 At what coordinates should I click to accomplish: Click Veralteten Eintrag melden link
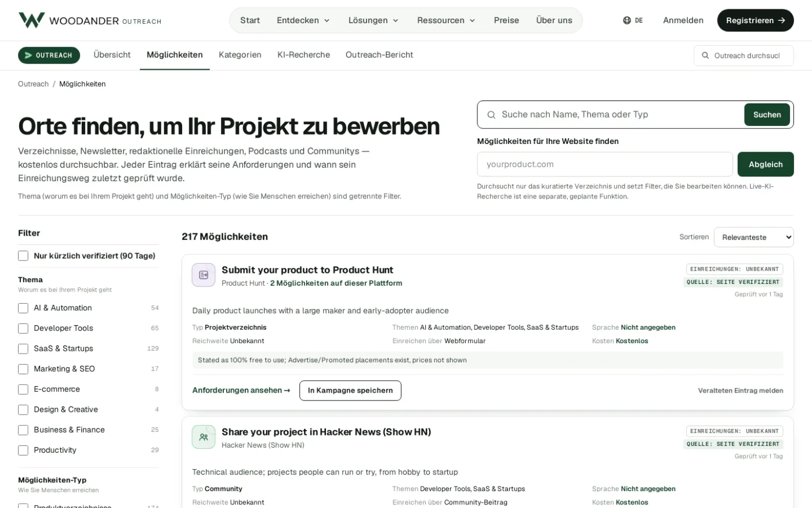(x=740, y=391)
